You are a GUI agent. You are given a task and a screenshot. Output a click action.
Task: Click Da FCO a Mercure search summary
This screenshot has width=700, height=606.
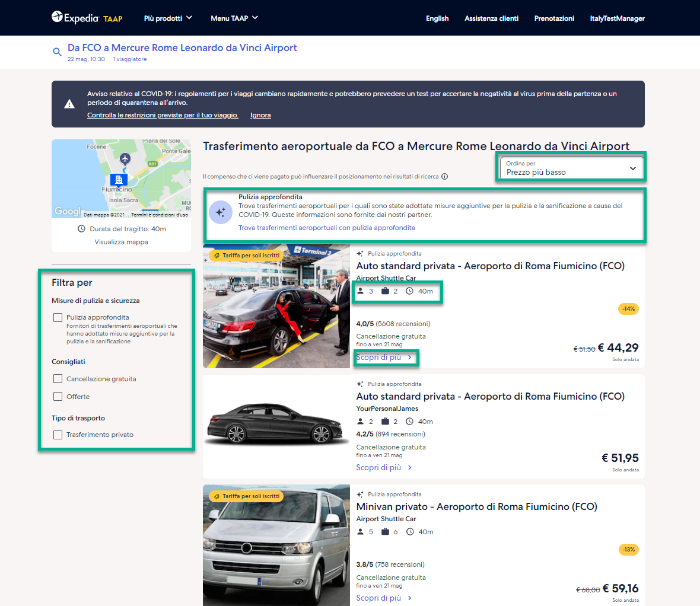pyautogui.click(x=182, y=48)
